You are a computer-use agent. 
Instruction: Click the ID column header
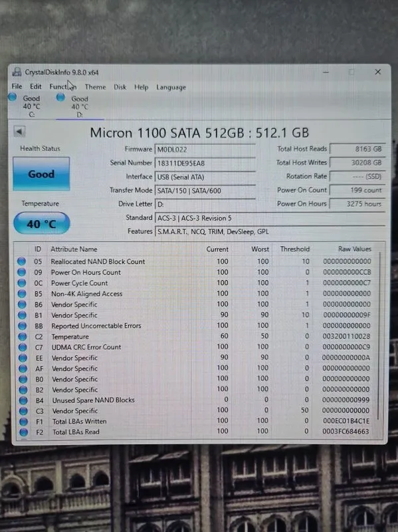[x=38, y=249]
